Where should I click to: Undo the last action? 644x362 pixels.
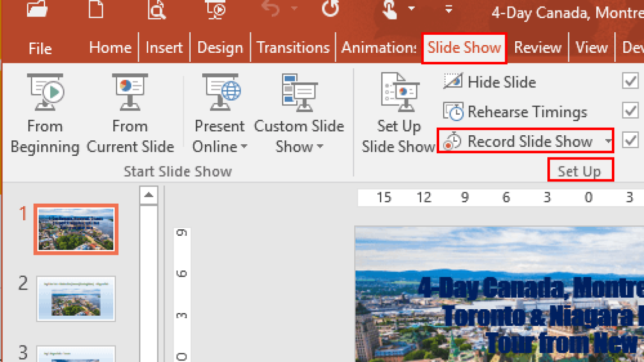272,8
